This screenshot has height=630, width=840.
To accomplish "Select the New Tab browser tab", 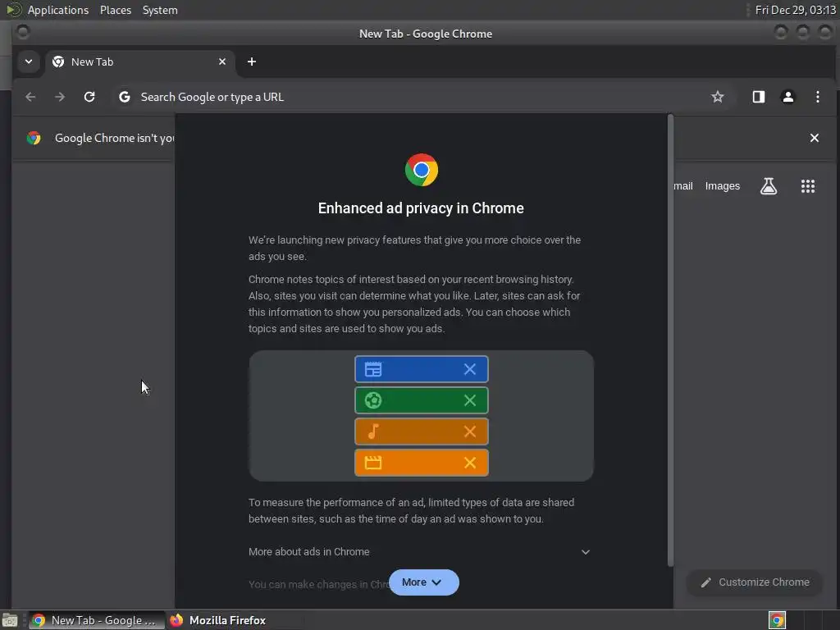I will click(139, 62).
